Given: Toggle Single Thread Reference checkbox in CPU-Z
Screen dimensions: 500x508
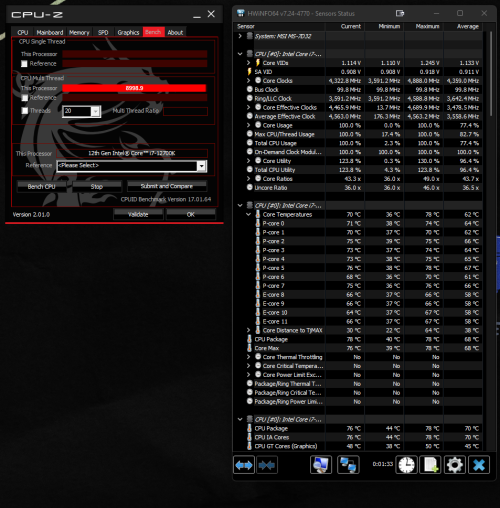Looking at the screenshot, I should point(24,64).
